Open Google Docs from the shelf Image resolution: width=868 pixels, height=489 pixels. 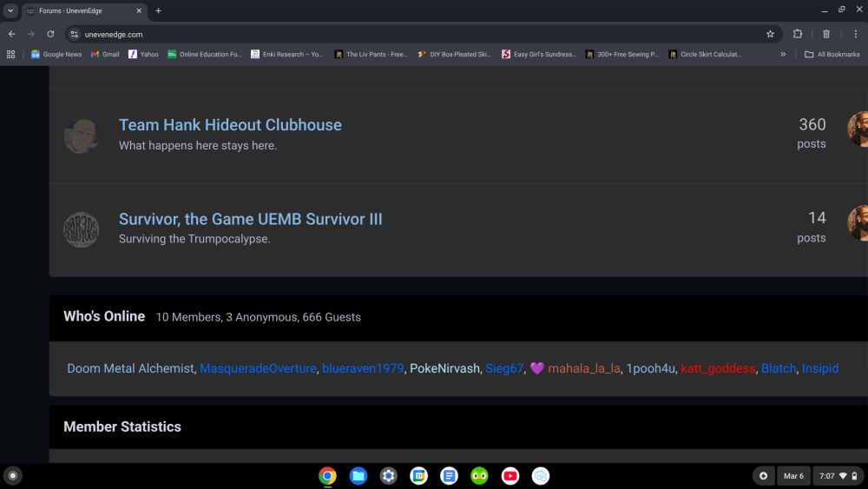click(449, 475)
